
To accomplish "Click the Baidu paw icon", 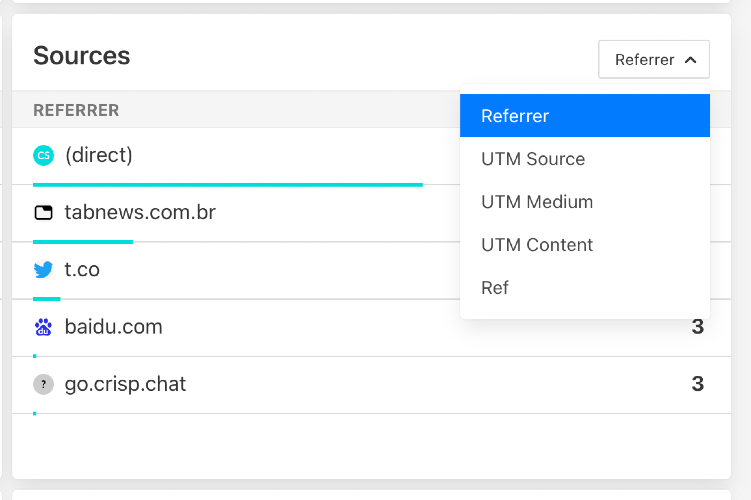I will pos(44,327).
